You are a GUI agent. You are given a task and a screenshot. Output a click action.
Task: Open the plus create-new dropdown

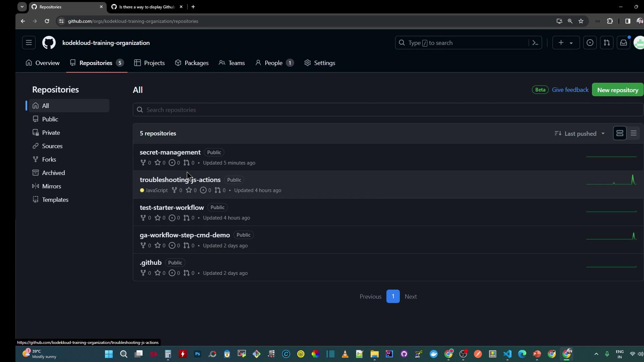(566, 43)
